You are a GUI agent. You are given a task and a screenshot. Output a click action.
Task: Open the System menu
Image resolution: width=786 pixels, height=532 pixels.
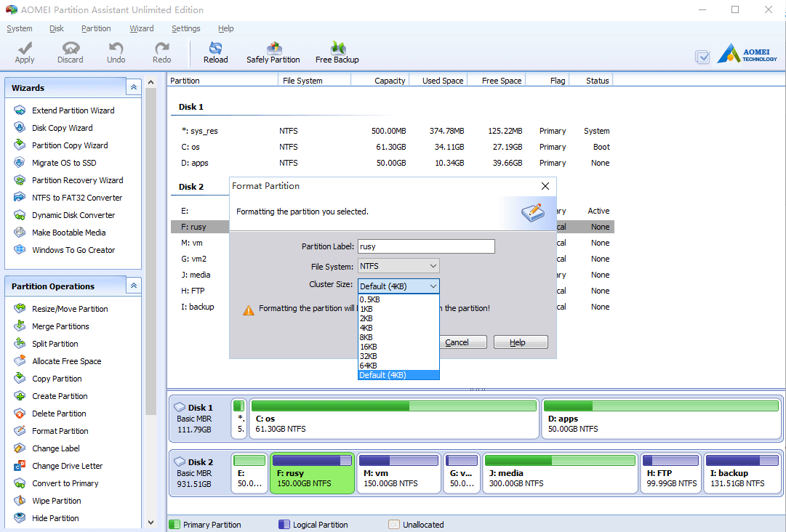point(20,28)
